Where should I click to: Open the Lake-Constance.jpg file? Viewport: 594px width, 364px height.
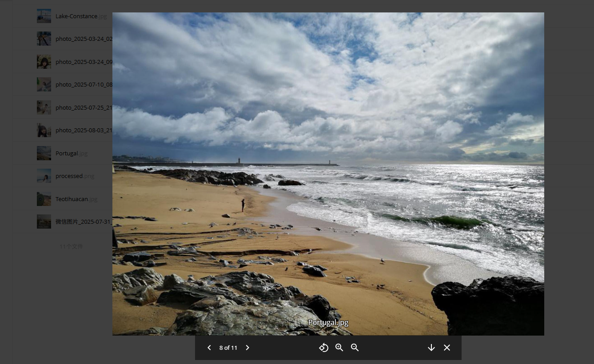pyautogui.click(x=81, y=16)
